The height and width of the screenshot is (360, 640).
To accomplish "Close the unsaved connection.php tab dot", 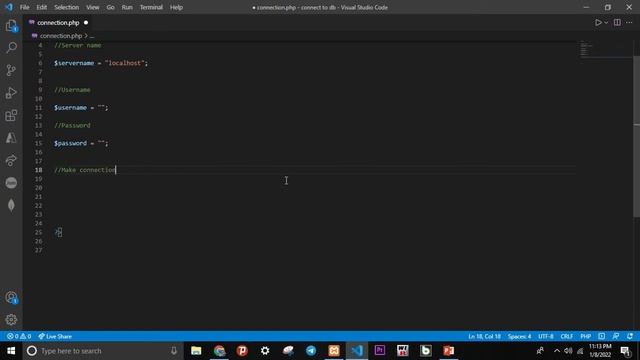I will click(x=86, y=23).
